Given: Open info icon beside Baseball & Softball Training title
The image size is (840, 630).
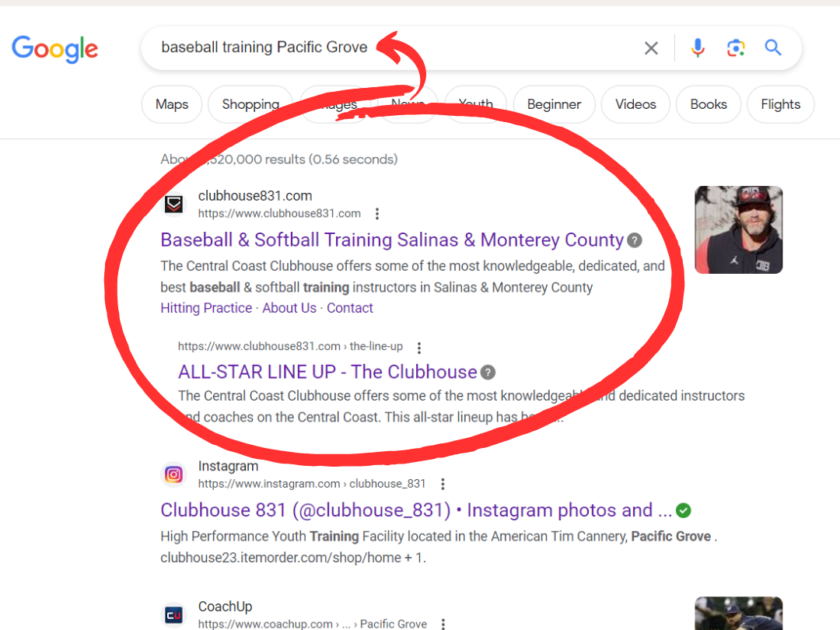Looking at the screenshot, I should coord(635,240).
